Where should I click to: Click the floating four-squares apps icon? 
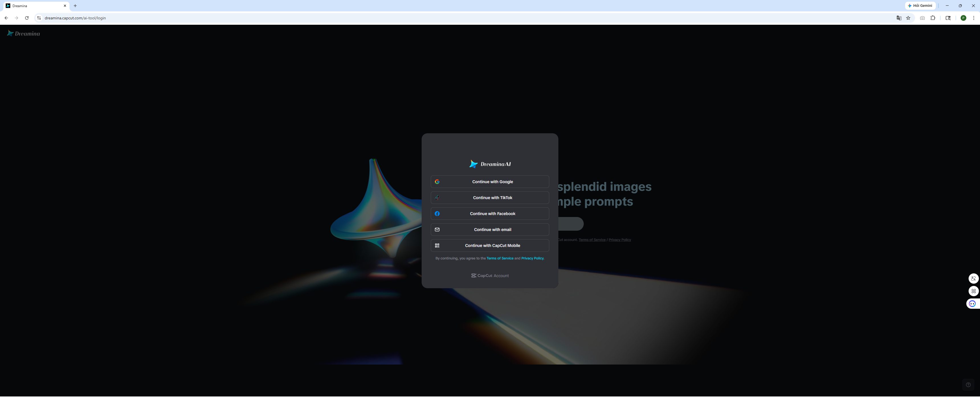pyautogui.click(x=973, y=291)
